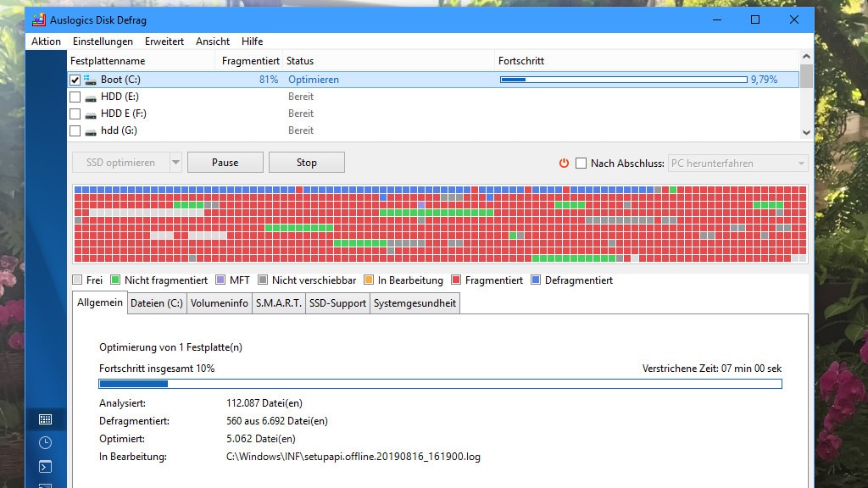Close the Auslogics Disk Defrag window
The image size is (868, 488).
(793, 20)
